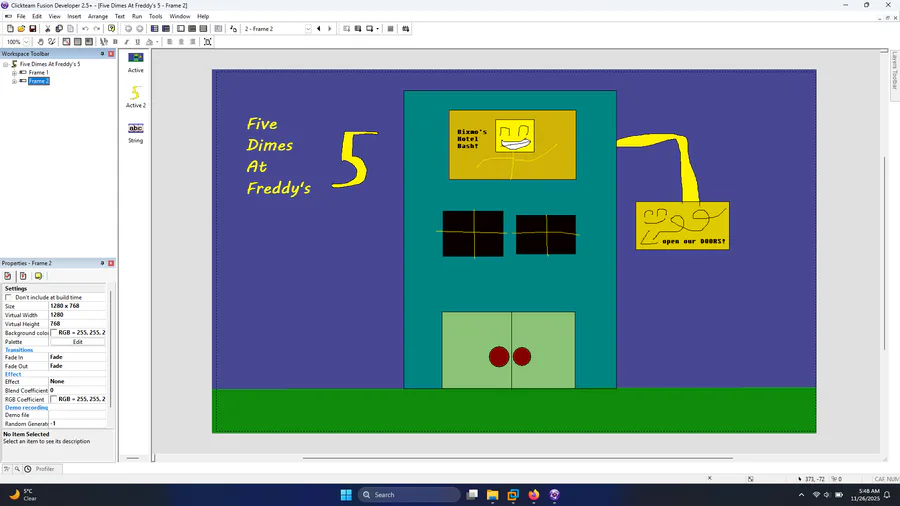Open the Windows Start menu
The height and width of the screenshot is (506, 900).
point(346,495)
